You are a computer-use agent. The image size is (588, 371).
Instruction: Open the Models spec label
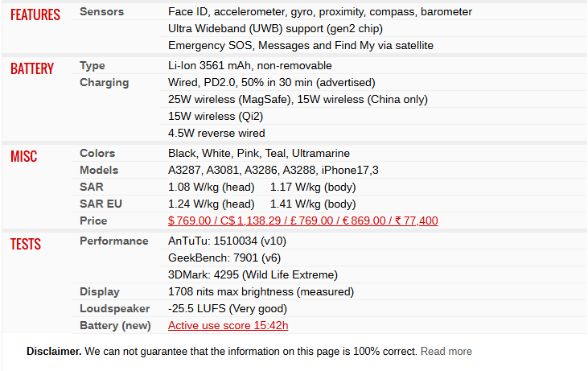(x=99, y=170)
